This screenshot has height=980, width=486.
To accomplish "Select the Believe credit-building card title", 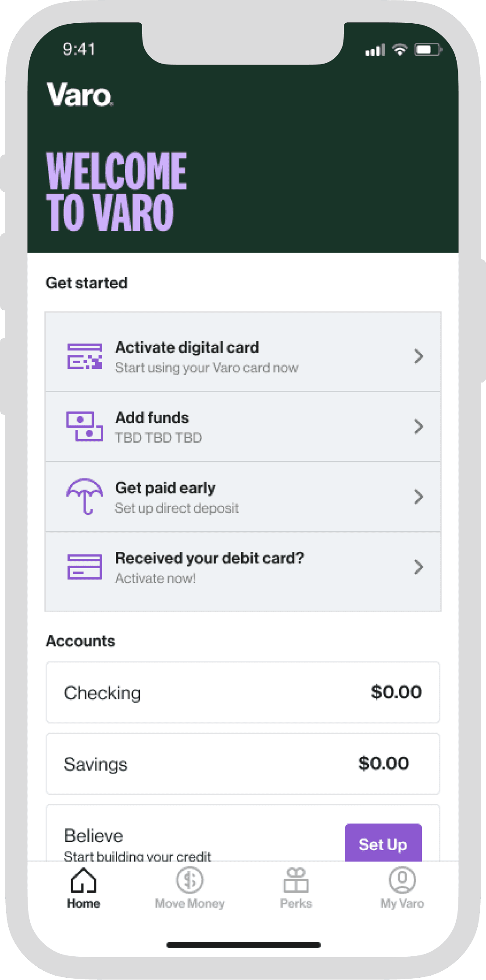I will click(93, 836).
